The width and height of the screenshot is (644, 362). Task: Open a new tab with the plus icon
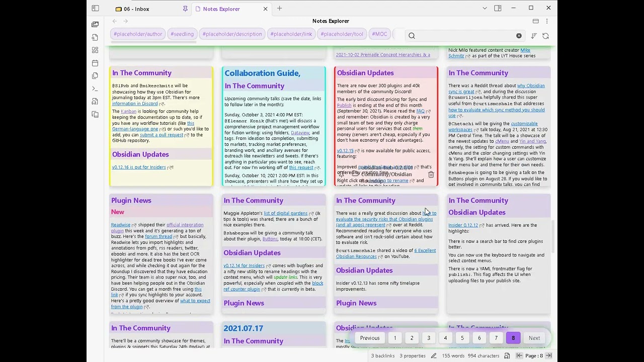tap(280, 9)
